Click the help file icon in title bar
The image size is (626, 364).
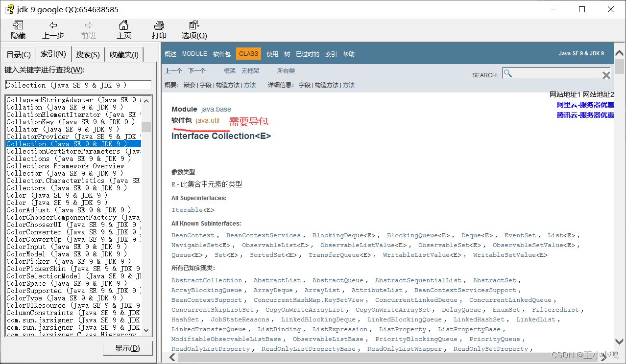[9, 9]
